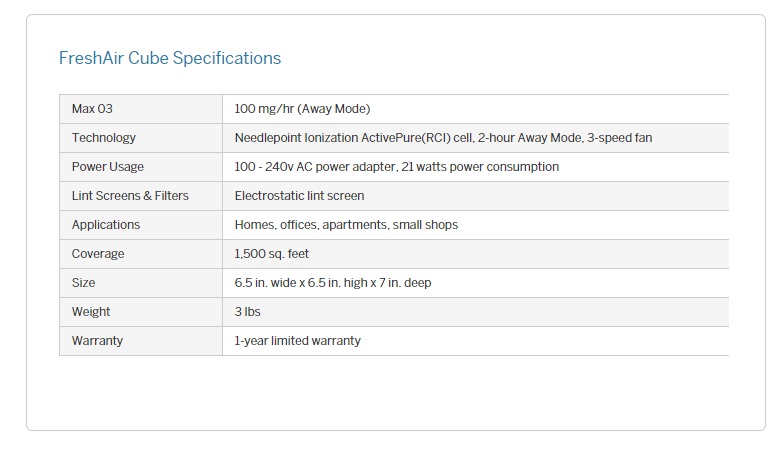
Task: Select the Weight row label
Action: pyautogui.click(x=91, y=312)
